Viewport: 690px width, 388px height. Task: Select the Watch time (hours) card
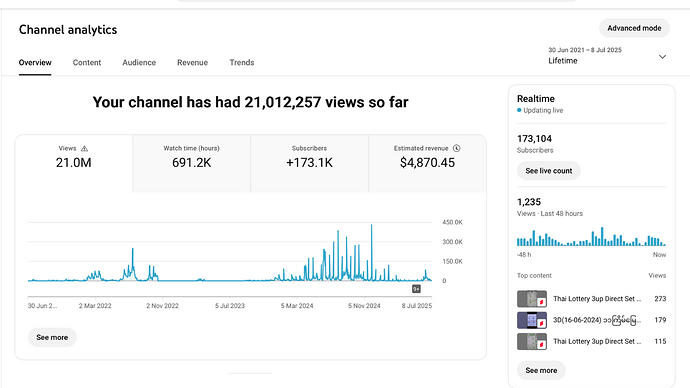[x=191, y=164]
